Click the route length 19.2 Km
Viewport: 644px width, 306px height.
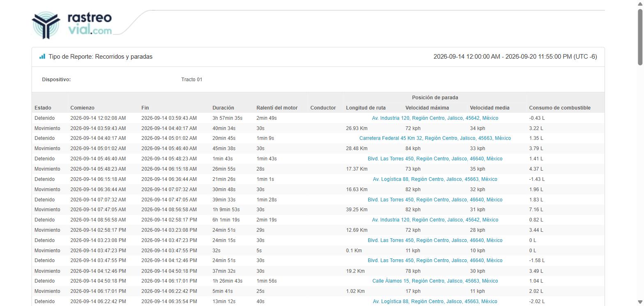click(x=355, y=271)
